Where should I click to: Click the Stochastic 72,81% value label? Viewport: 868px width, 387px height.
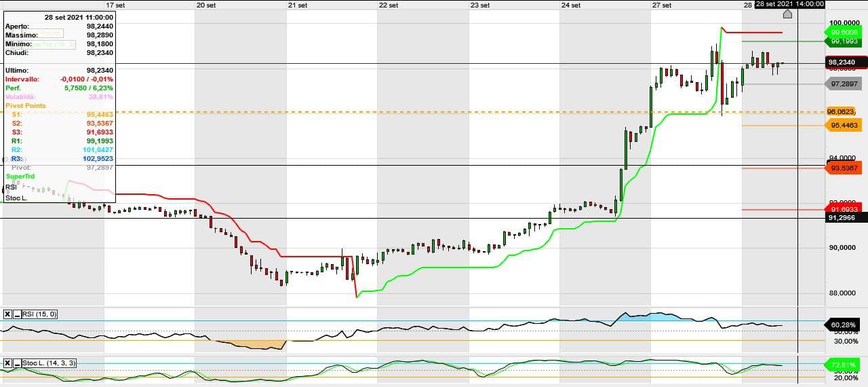click(x=844, y=365)
